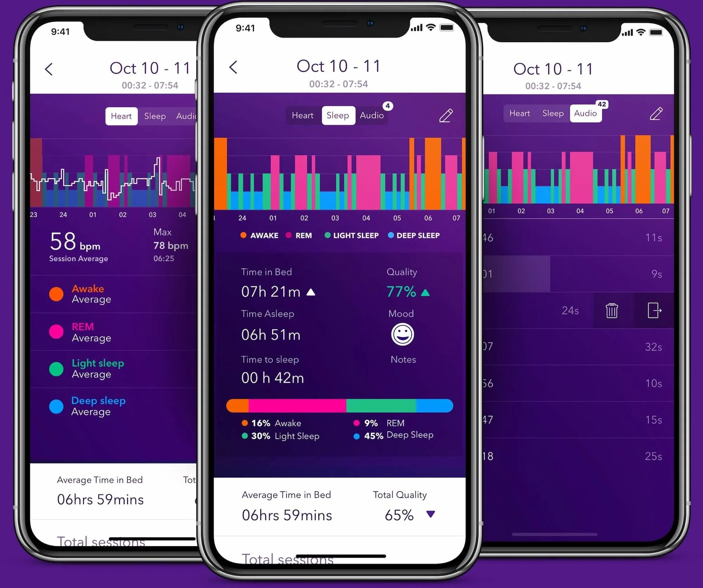The image size is (703, 588).
Task: Tap the smiley face Mood icon
Action: [x=400, y=334]
